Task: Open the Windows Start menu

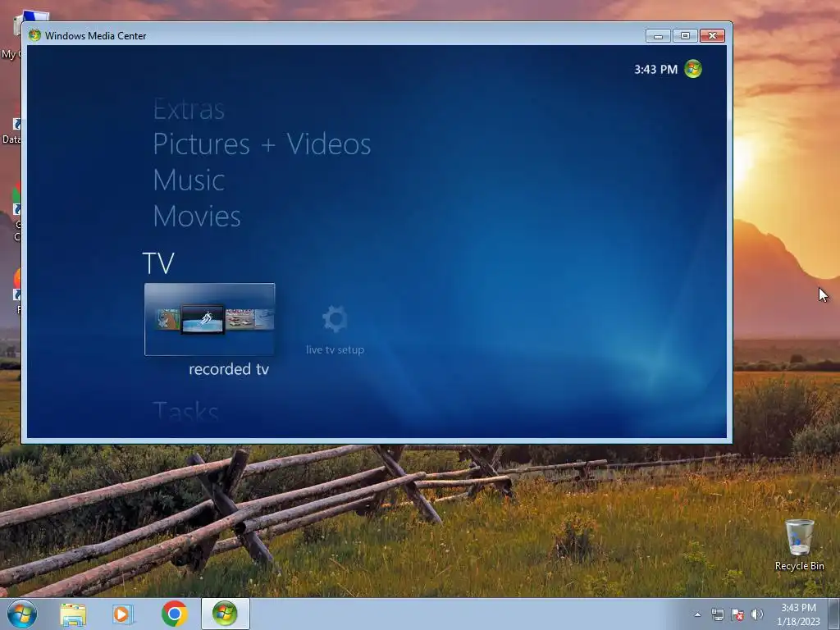Action: (x=22, y=614)
